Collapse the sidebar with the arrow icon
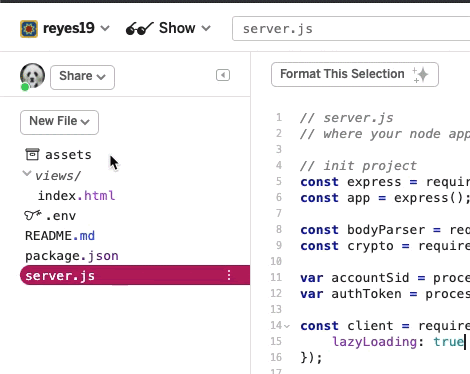Screen dimensions: 470x374 pos(223,75)
